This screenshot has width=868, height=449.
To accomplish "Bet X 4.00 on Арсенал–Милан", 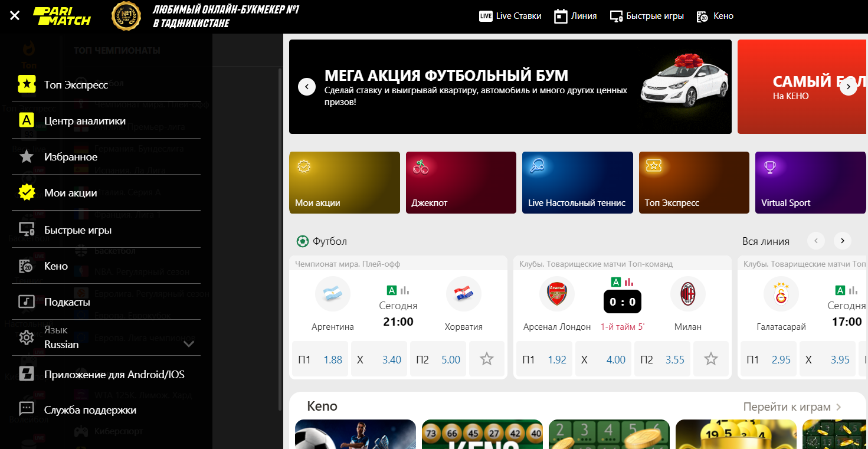I will tap(603, 359).
